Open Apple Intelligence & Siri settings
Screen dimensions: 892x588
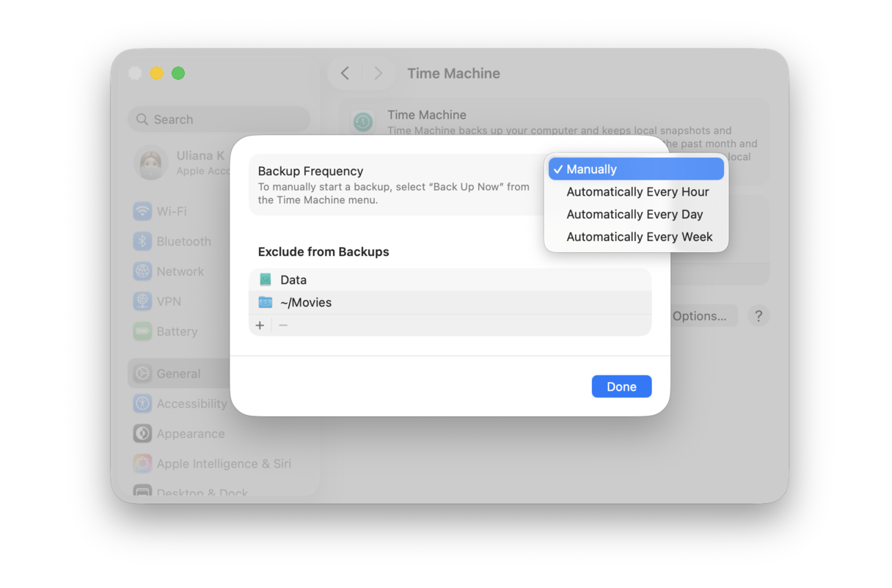coord(142,463)
